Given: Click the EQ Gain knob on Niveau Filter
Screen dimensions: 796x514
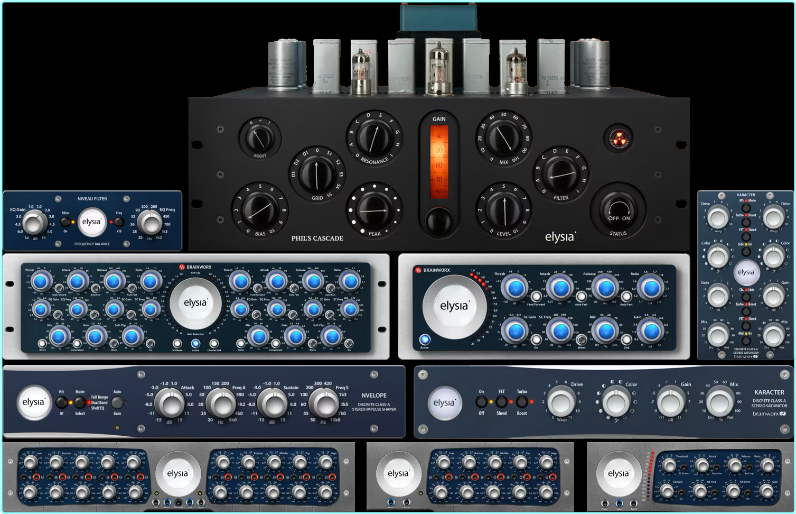Looking at the screenshot, I should pos(35,222).
